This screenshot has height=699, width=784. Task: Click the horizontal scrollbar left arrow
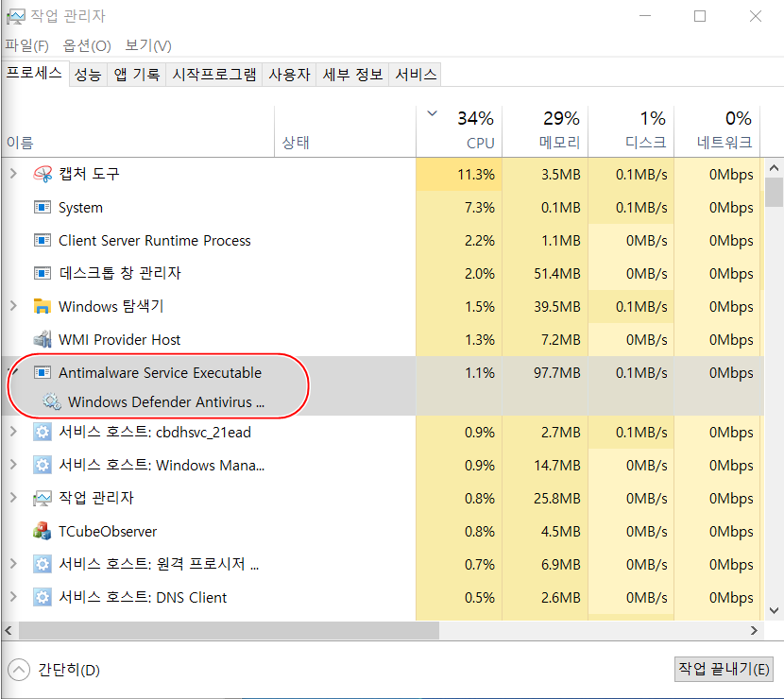[x=9, y=630]
